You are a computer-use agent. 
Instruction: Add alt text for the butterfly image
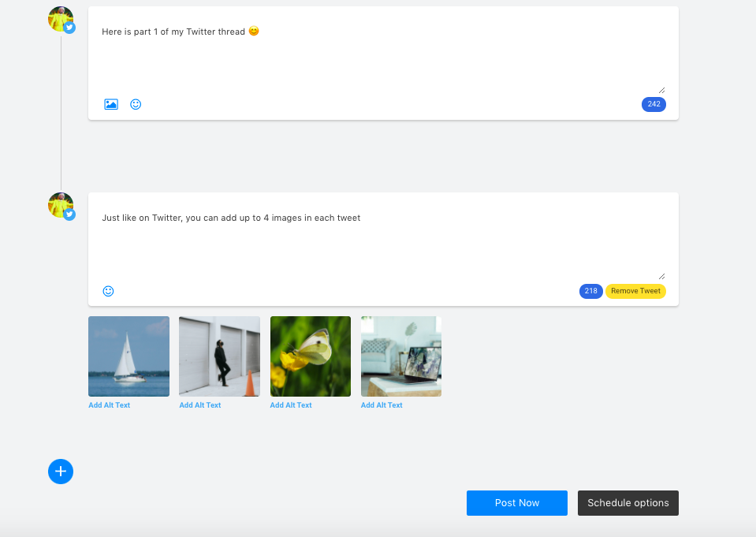click(x=290, y=405)
